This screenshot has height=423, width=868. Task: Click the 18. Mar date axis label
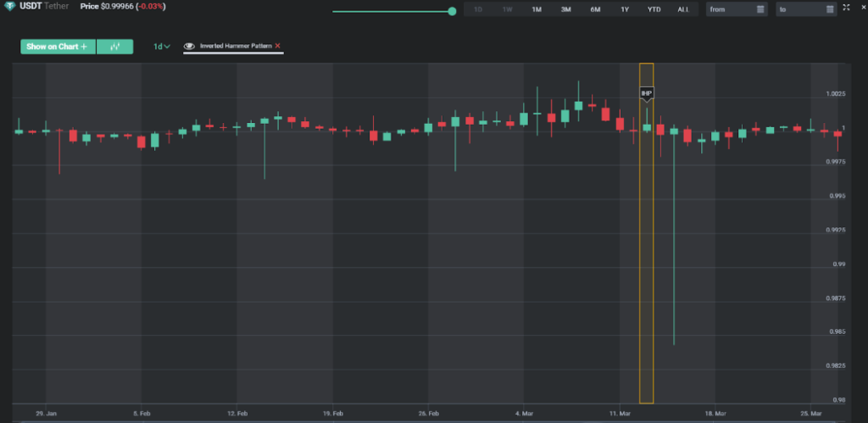coord(715,414)
